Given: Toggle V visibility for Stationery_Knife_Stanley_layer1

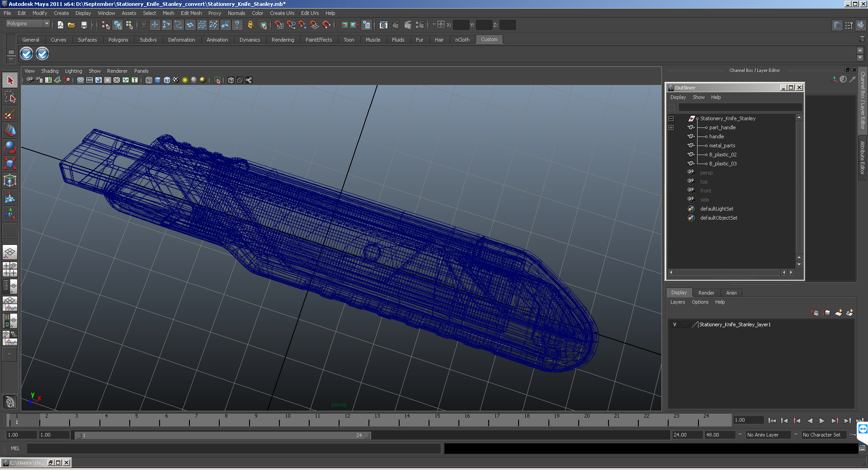Looking at the screenshot, I should tap(675, 324).
